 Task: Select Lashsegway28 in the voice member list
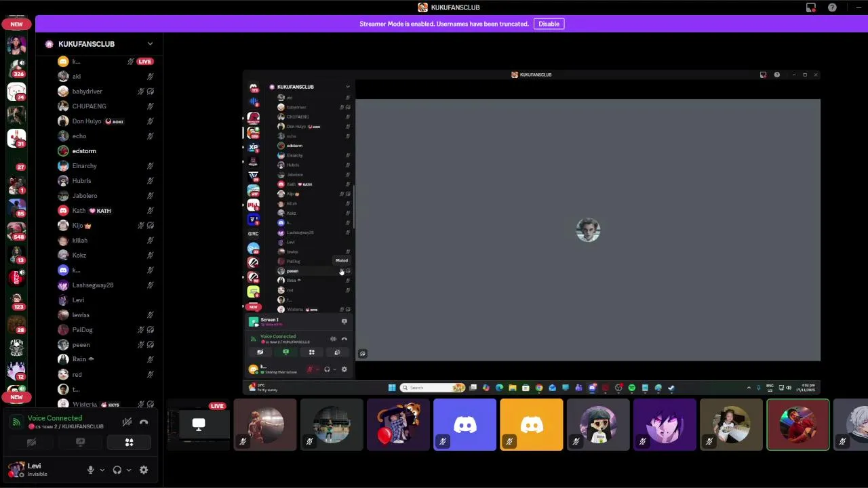[105, 285]
